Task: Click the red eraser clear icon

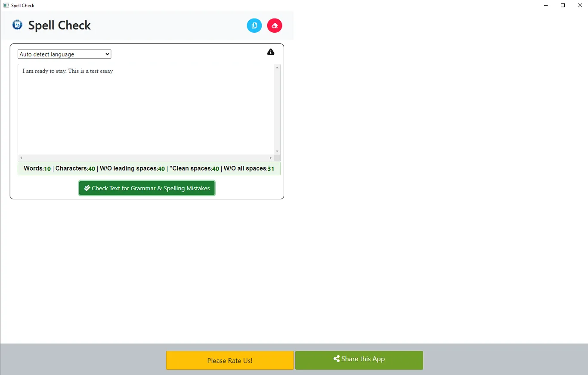Action: [275, 25]
